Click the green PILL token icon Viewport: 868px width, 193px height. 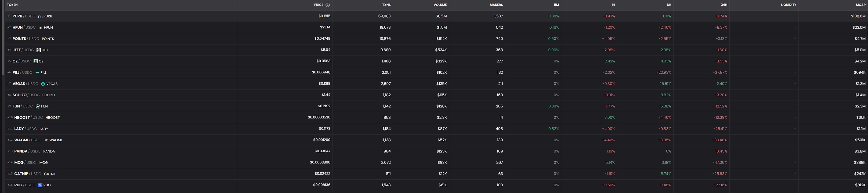point(37,73)
